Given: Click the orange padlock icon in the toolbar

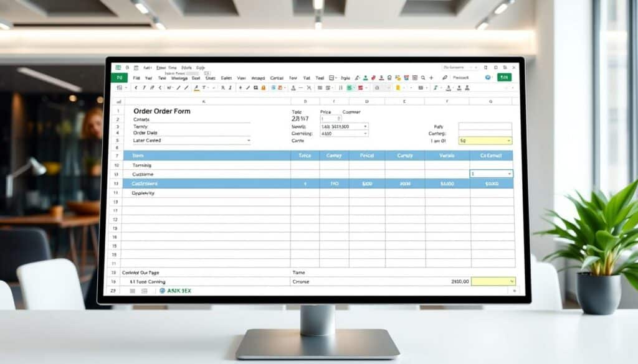Looking at the screenshot, I should (x=264, y=88).
